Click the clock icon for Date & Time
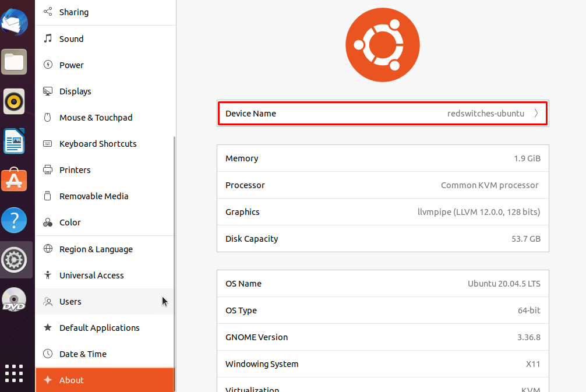The image size is (586, 392). [x=48, y=354]
